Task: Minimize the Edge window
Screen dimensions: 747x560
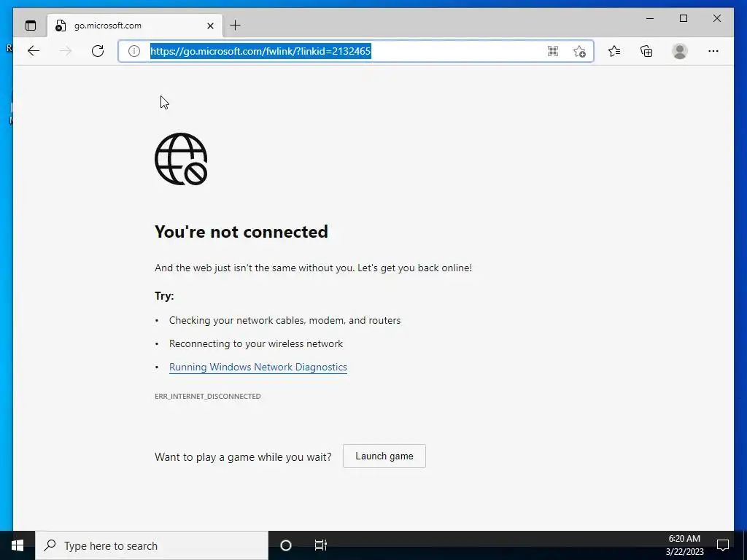Action: (650, 18)
